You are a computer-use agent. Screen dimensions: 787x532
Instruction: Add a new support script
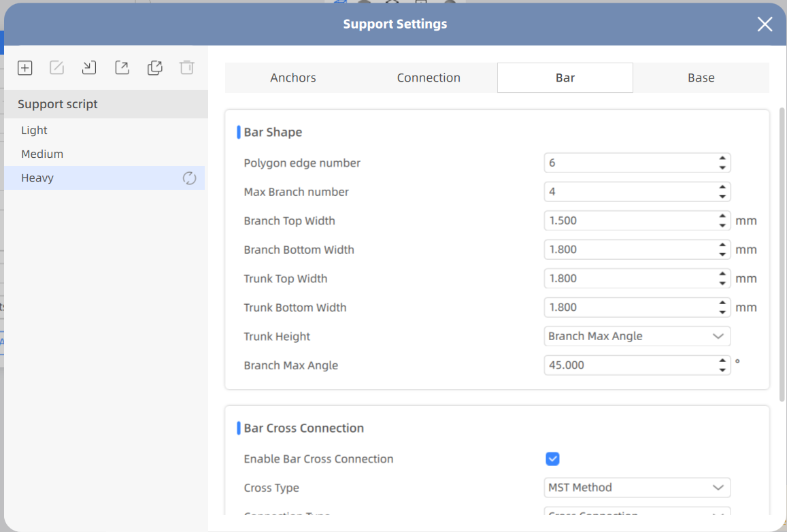pos(25,67)
